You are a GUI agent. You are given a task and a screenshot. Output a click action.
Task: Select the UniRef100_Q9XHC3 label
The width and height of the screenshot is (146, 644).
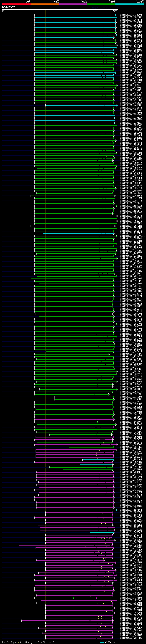tap(131, 40)
